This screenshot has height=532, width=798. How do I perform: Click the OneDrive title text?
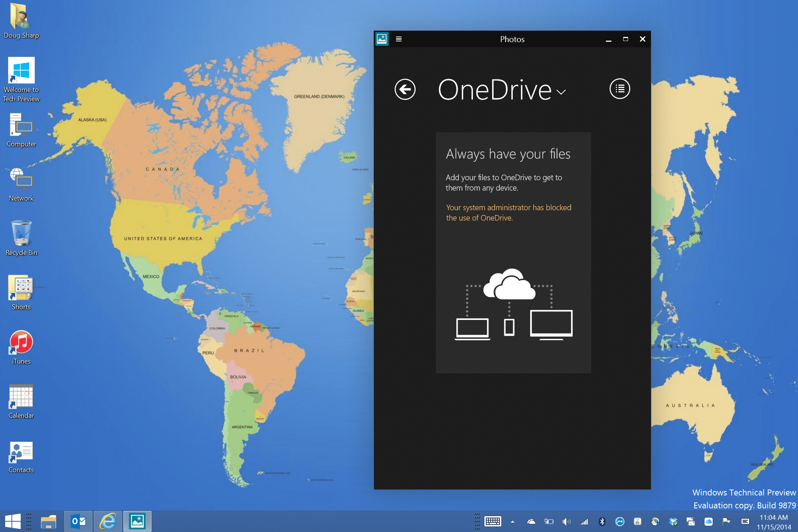pos(495,90)
